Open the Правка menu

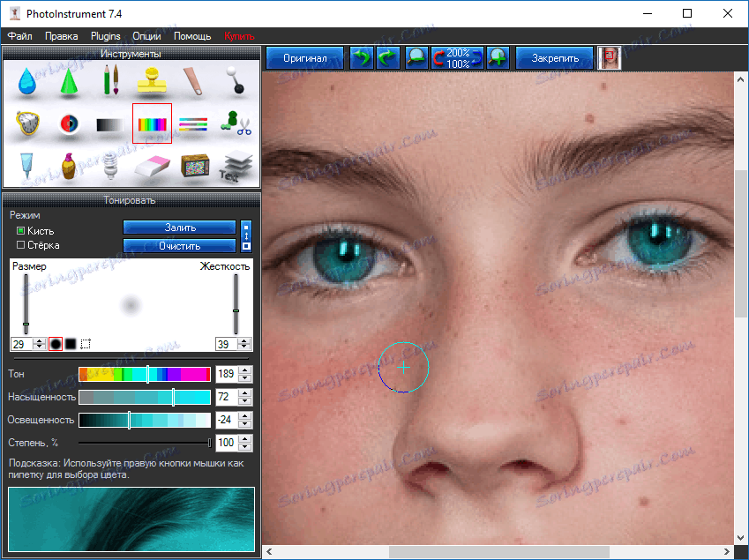pos(61,36)
